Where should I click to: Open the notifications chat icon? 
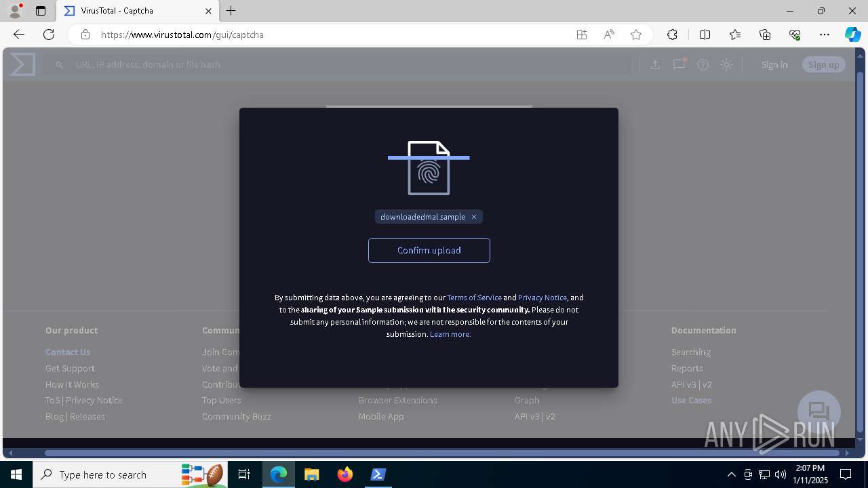click(679, 64)
